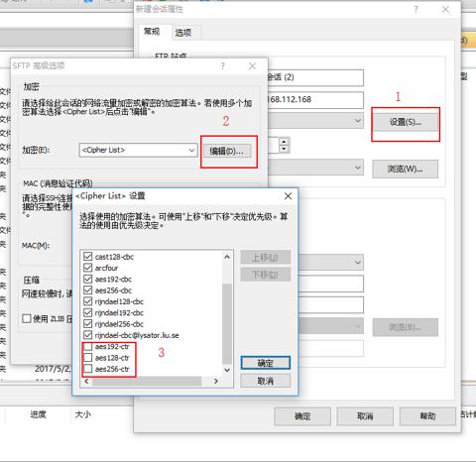Click the cipher list scroll-up arrow
The width and height of the screenshot is (476, 462).
(227, 257)
